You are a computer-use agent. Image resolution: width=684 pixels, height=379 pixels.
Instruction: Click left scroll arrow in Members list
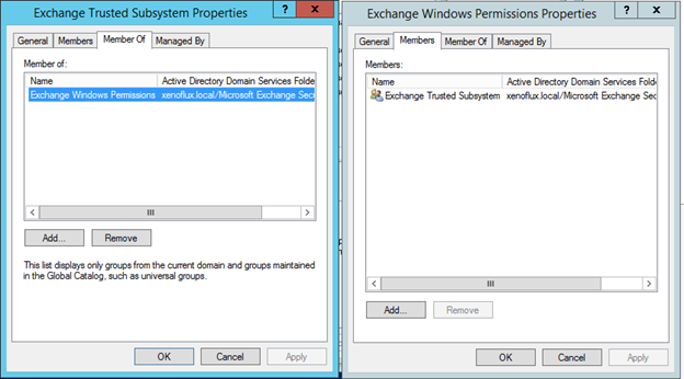(374, 283)
